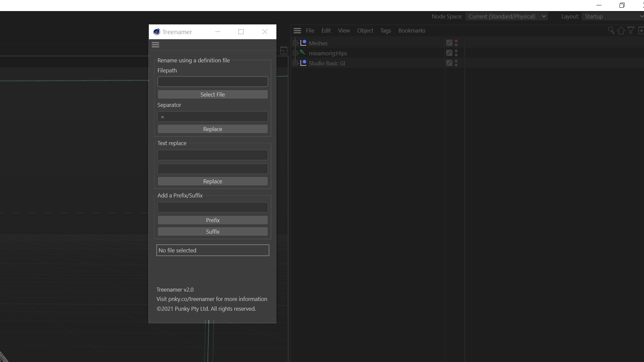Expand the Studio Basic GI tree node
This screenshot has height=362, width=644.
coord(295,63)
